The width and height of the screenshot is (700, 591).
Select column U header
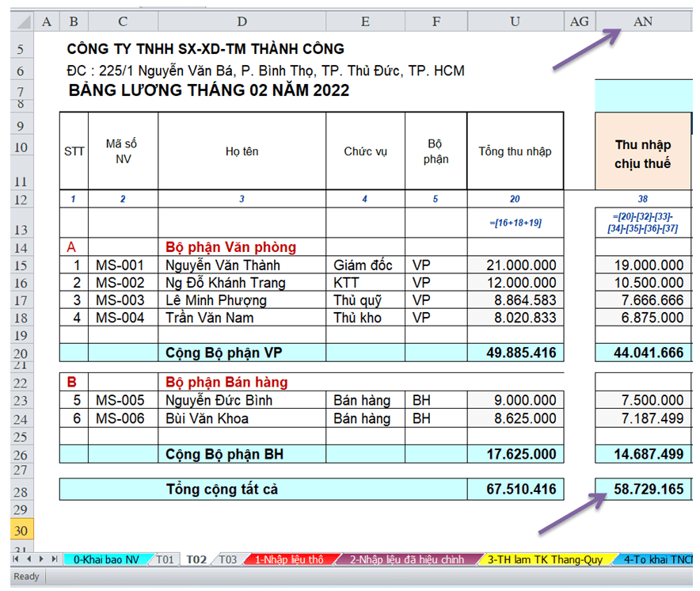pos(515,21)
